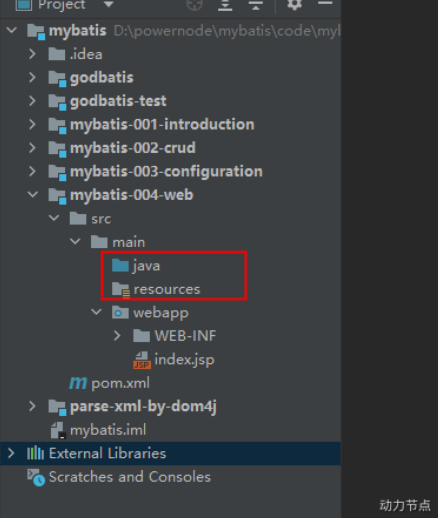Collapse the mybatis-004-web module
Screen dimensions: 438x518
(x=33, y=194)
